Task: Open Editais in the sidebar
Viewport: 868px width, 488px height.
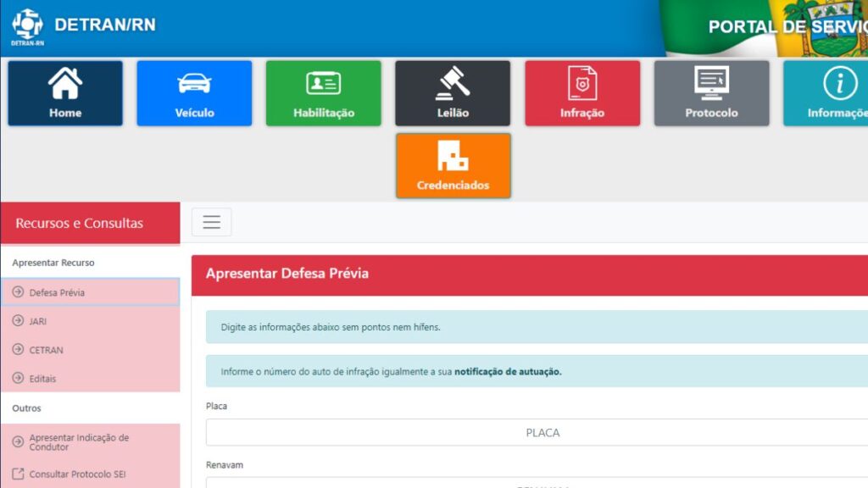Action: (90, 379)
